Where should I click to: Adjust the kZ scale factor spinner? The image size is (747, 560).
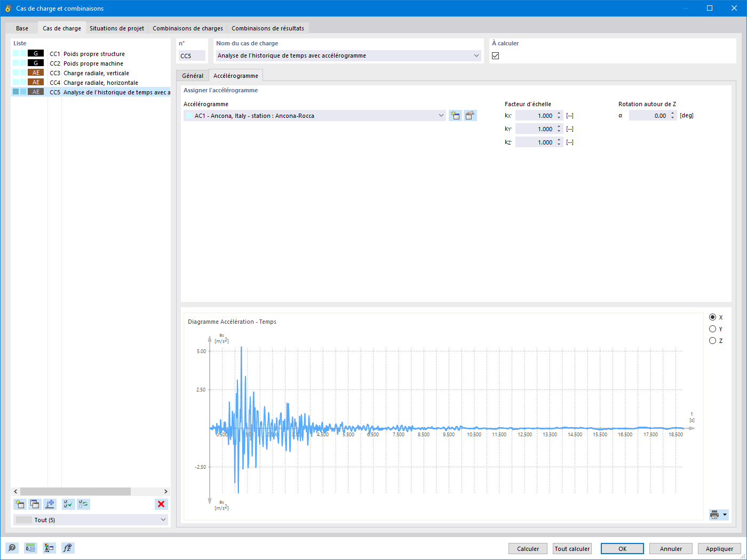[559, 142]
